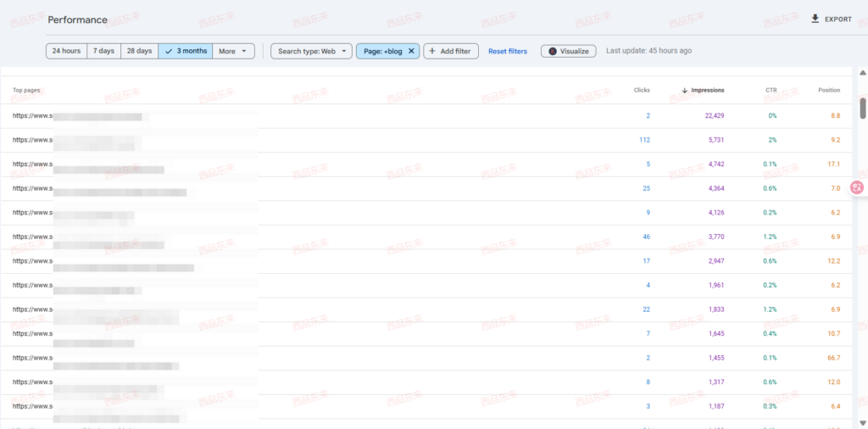
Task: Choose the 28 days range option
Action: pyautogui.click(x=139, y=51)
